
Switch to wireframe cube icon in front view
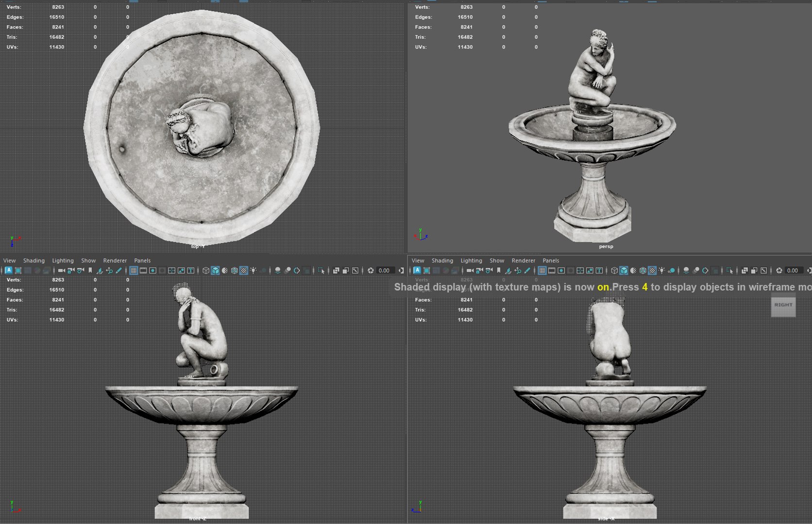tap(206, 270)
